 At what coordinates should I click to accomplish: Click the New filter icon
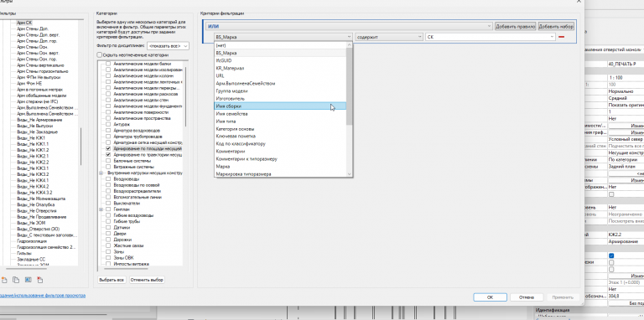click(x=4, y=280)
